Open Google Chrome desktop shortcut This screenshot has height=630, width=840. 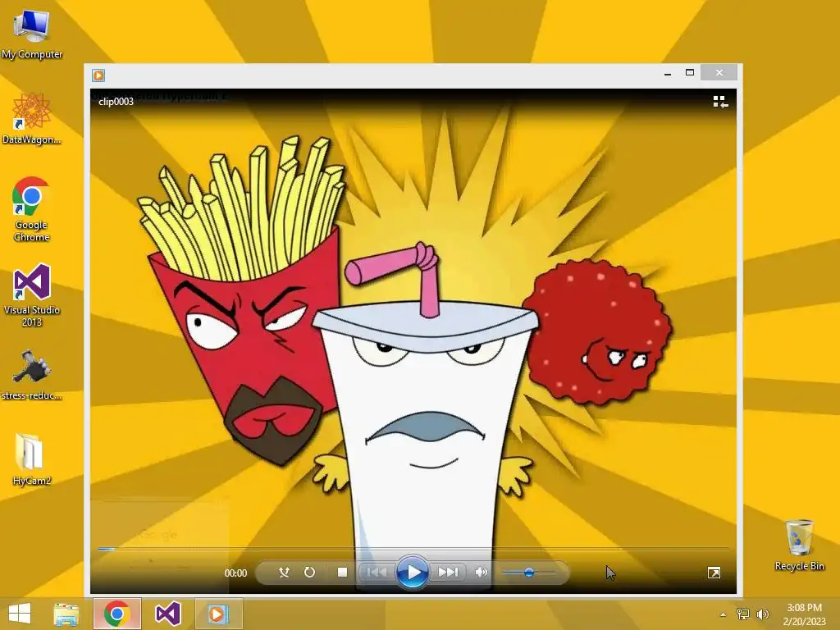tap(31, 210)
